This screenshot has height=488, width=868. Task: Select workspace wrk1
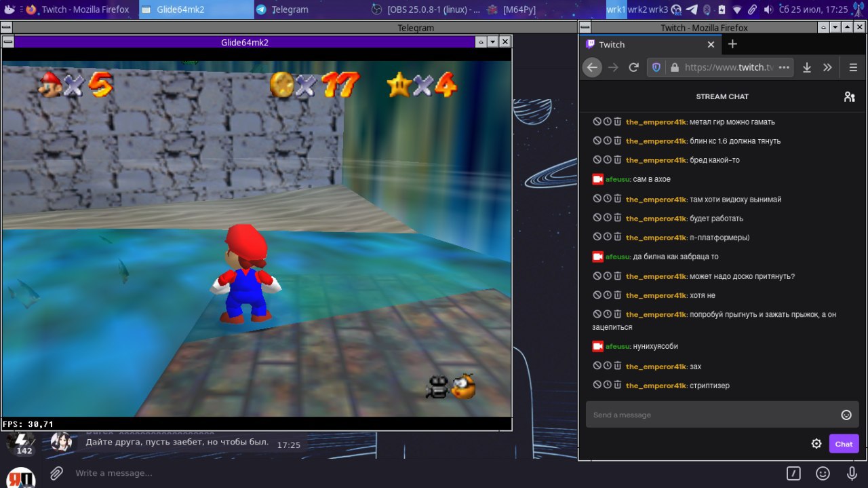(616, 10)
